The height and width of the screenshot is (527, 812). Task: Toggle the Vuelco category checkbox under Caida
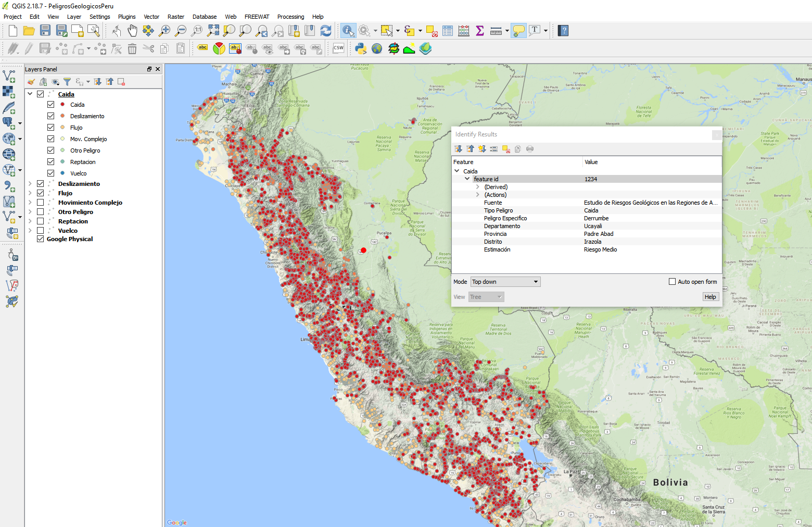[x=50, y=173]
